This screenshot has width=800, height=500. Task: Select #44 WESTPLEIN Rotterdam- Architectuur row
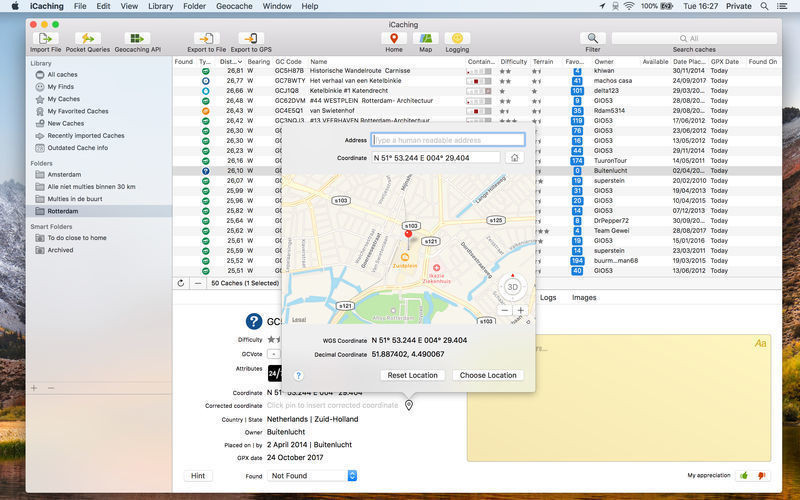pyautogui.click(x=477, y=101)
